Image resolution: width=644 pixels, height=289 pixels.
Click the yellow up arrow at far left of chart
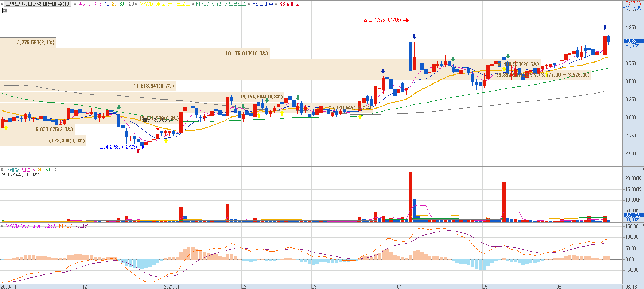6,128
